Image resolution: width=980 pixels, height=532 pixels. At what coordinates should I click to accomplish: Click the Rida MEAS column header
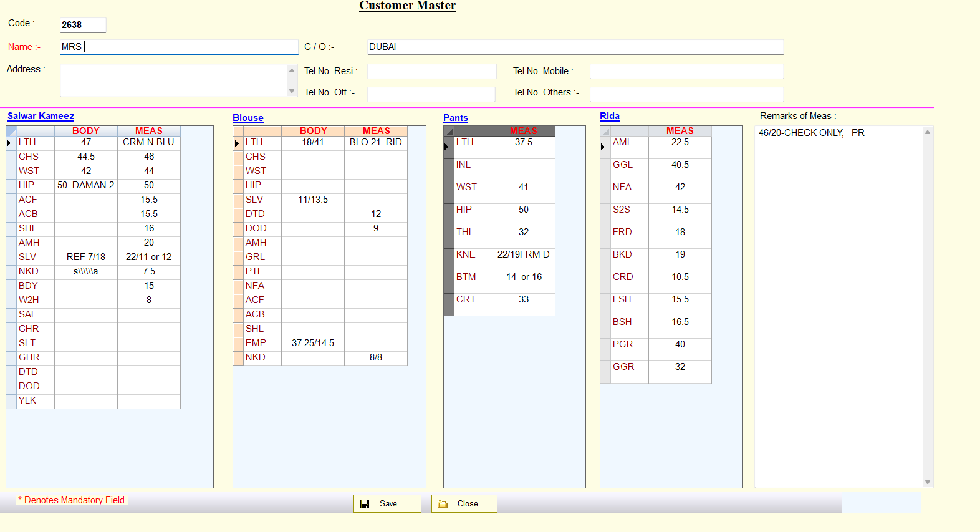click(x=680, y=131)
